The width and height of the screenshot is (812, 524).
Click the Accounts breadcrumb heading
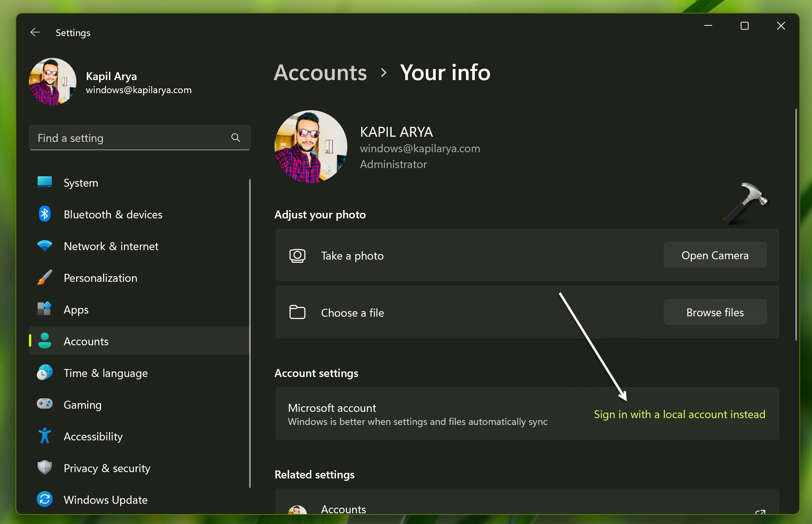(320, 73)
